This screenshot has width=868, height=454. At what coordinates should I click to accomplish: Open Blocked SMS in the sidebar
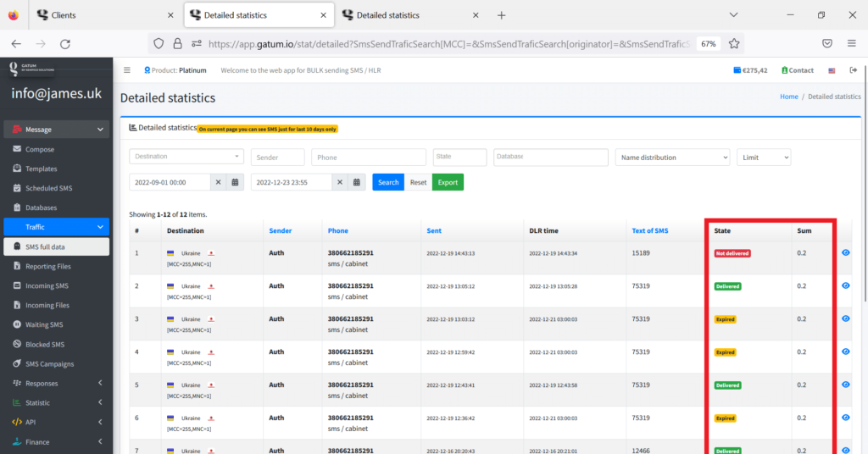pyautogui.click(x=57, y=344)
